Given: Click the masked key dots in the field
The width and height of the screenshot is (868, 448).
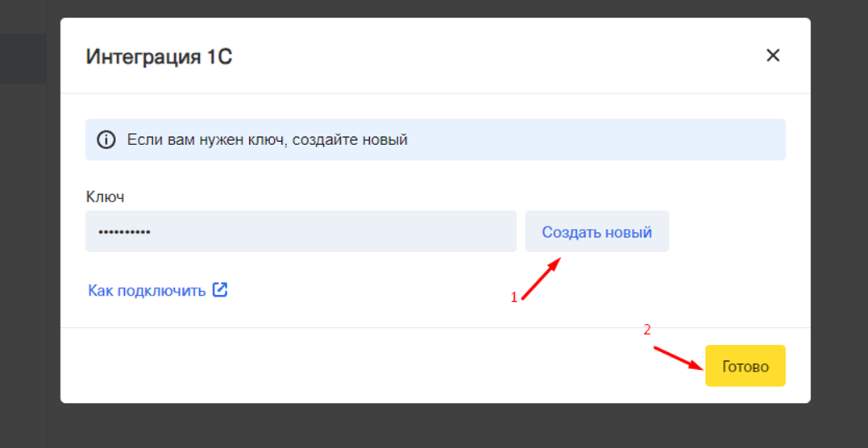Looking at the screenshot, I should (x=124, y=232).
